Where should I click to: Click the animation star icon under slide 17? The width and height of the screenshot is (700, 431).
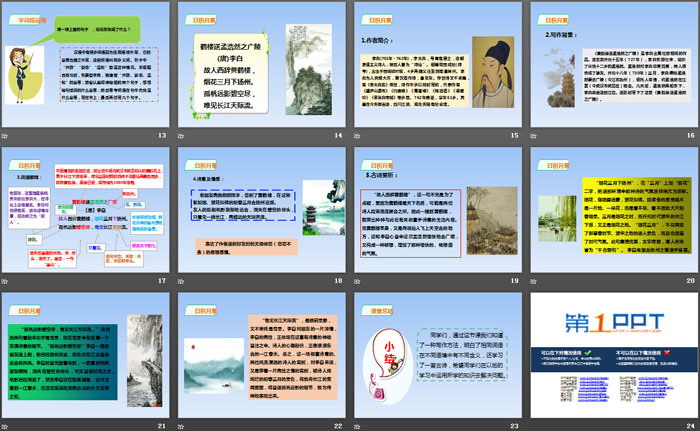pos(4,281)
